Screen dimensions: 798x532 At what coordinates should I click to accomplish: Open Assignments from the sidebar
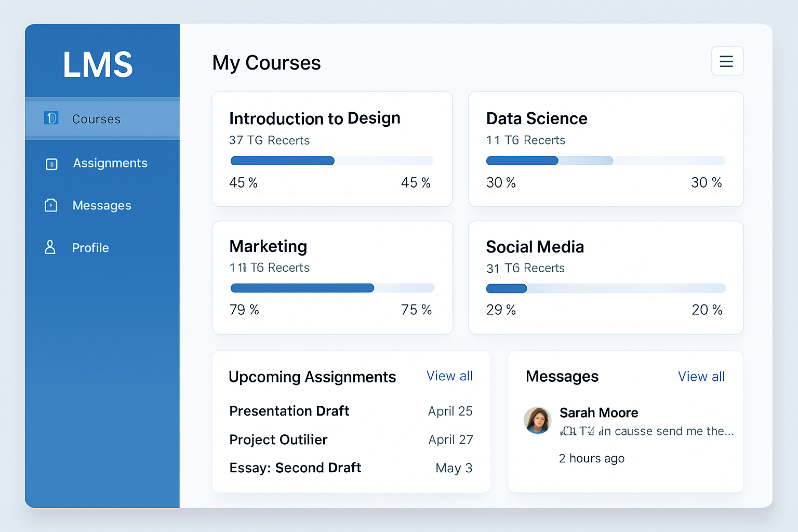tap(110, 163)
